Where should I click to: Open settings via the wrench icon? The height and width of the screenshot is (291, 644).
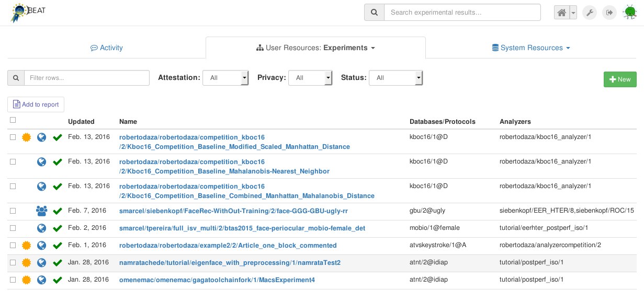tap(590, 13)
